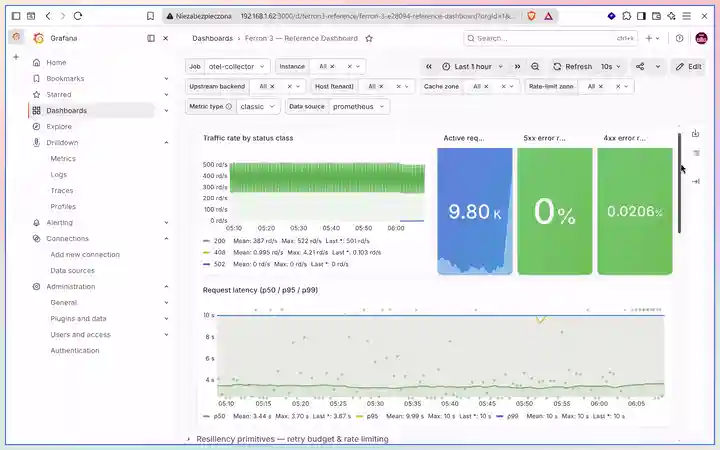Collapse the Administration section
720x450 pixels.
pos(166,287)
